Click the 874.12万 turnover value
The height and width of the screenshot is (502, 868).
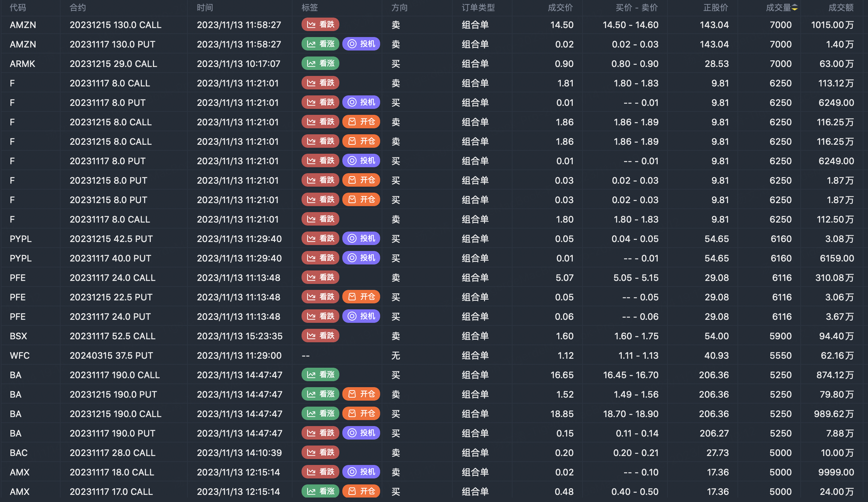835,375
